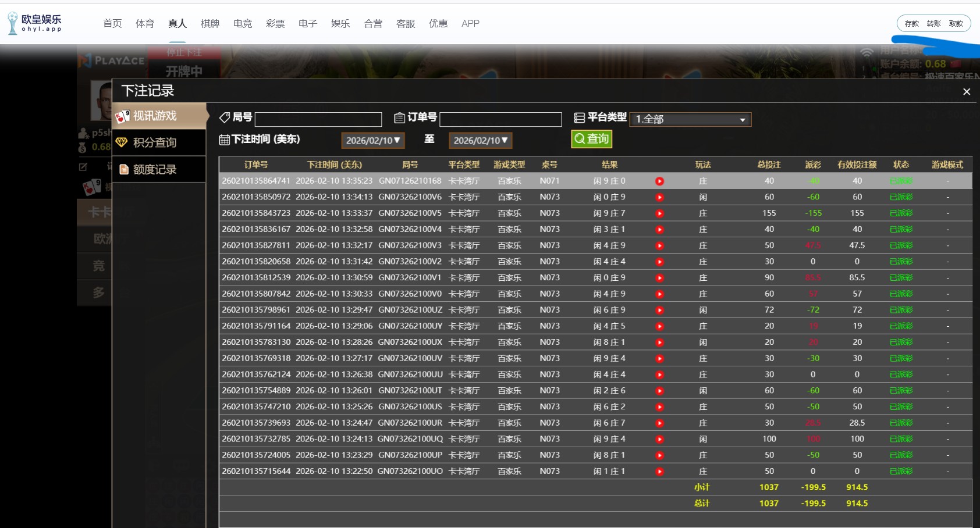The height and width of the screenshot is (528, 980).
Task: Open 积分查询 via the diamond icon
Action: 122,142
